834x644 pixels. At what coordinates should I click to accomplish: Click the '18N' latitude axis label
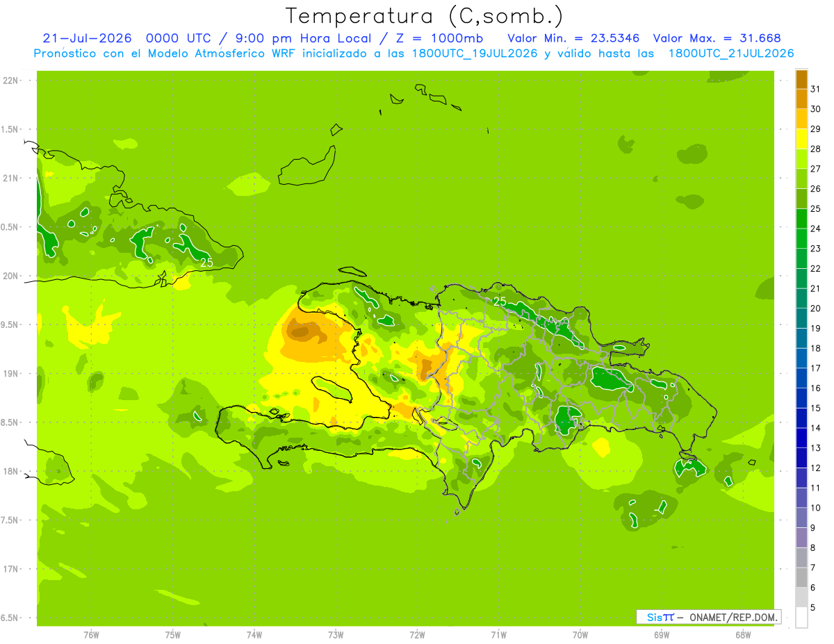[x=11, y=471]
